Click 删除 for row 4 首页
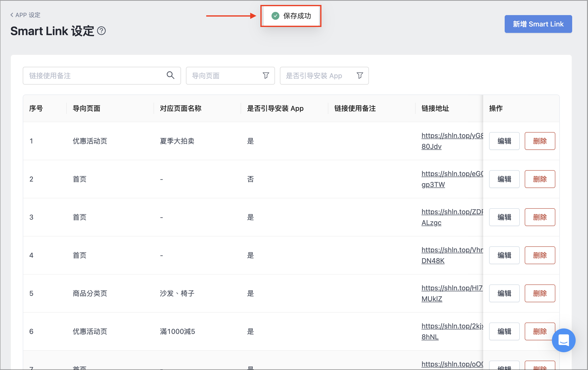This screenshot has width=588, height=370. click(x=540, y=255)
